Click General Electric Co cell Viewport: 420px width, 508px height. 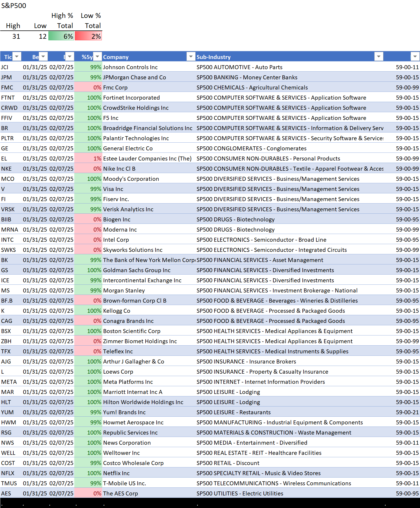[x=149, y=148]
